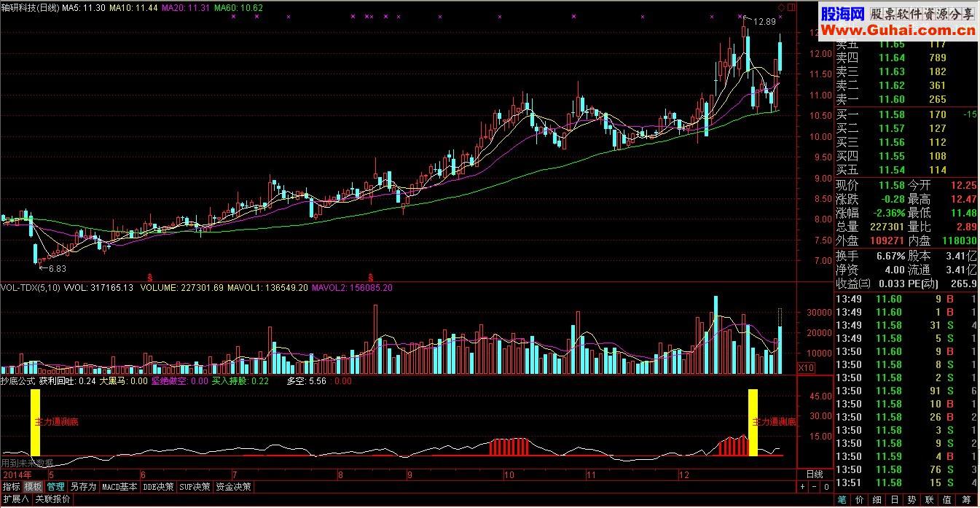Click the 2014年 timeline label
This screenshot has width=980, height=508.
click(16, 474)
